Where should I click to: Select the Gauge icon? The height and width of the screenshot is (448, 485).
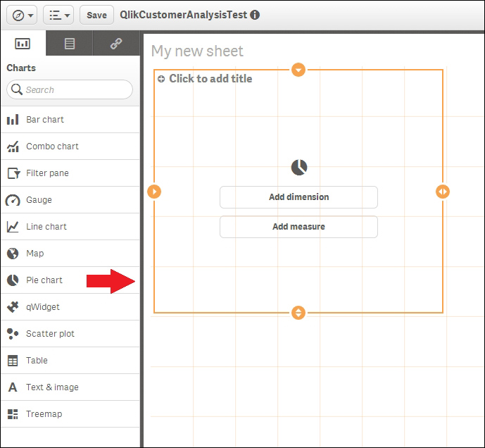tap(13, 200)
